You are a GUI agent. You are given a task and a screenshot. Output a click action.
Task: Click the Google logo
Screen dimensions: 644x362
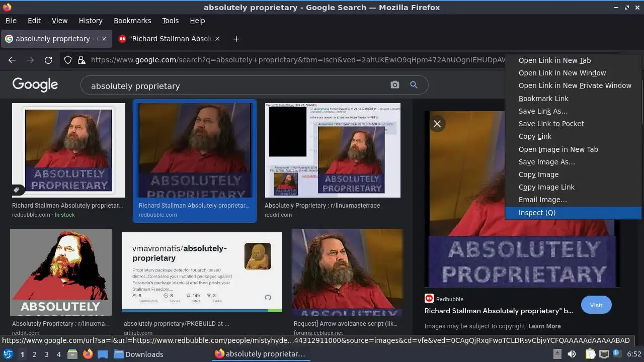point(35,84)
